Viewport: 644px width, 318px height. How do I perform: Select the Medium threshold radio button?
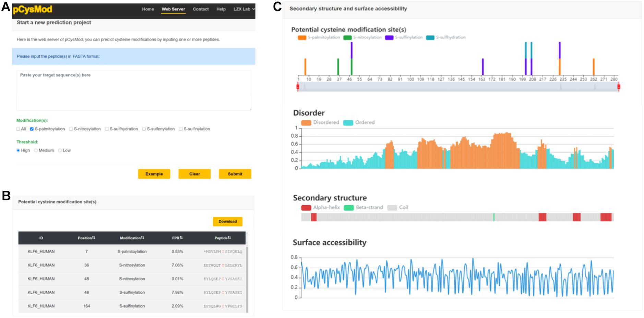coord(36,150)
